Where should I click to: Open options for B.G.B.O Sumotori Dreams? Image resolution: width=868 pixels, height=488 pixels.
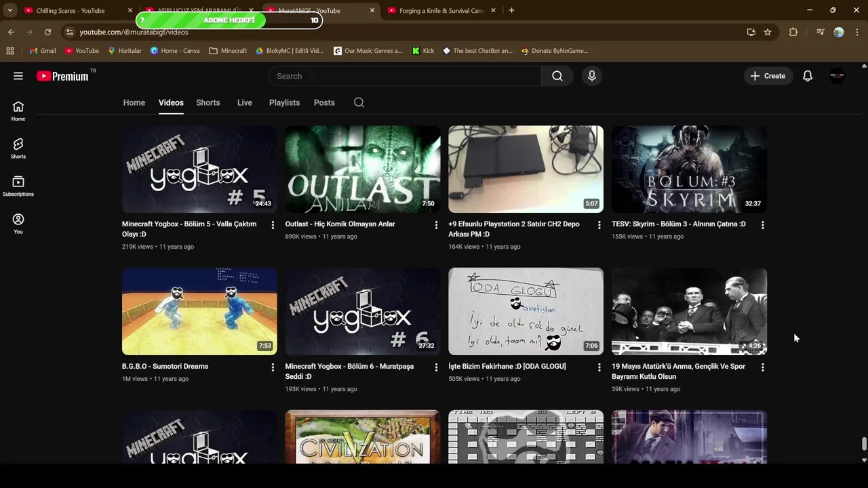273,367
